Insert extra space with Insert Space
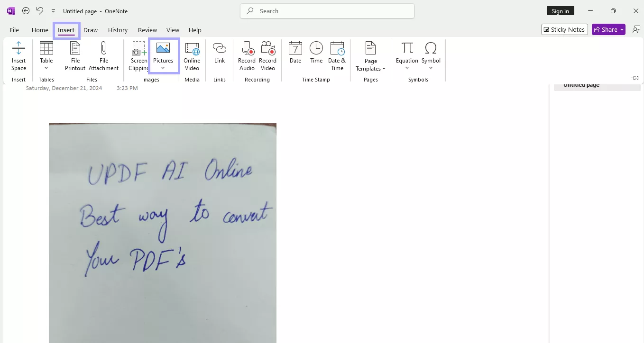The image size is (644, 343). pyautogui.click(x=18, y=55)
